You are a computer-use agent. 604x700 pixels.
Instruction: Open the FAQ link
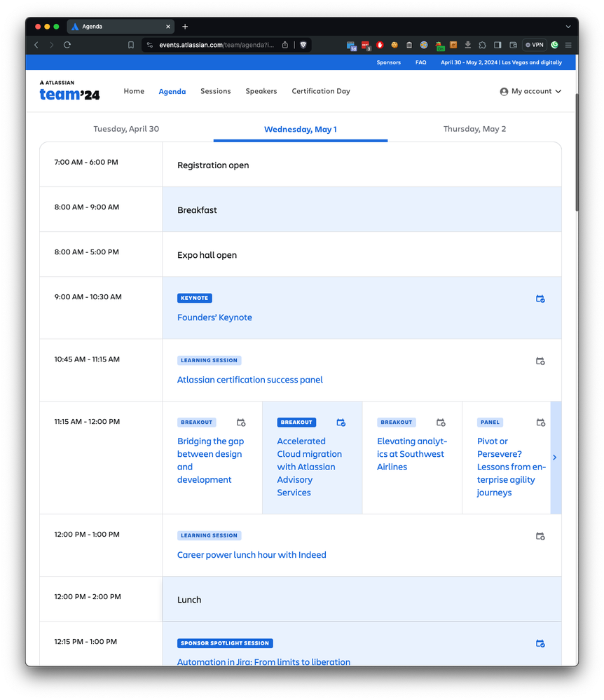tap(420, 62)
